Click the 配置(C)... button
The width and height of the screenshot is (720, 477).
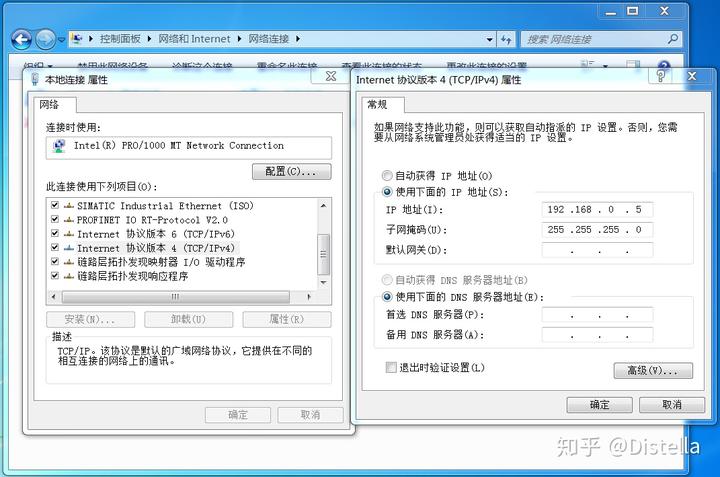point(292,172)
